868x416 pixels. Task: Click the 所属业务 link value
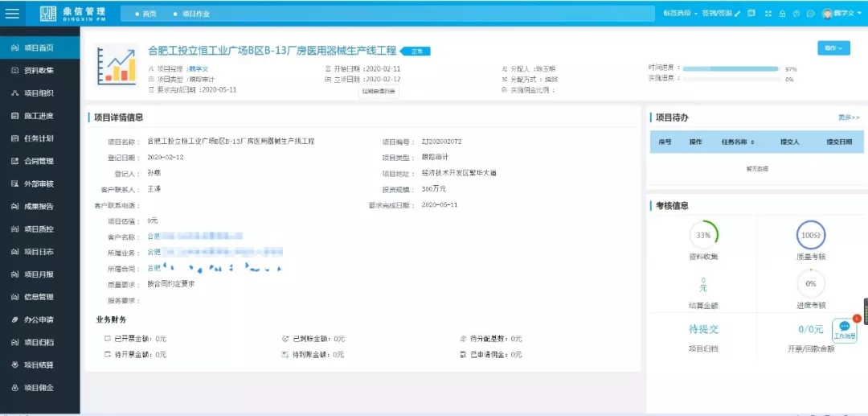coord(215,253)
